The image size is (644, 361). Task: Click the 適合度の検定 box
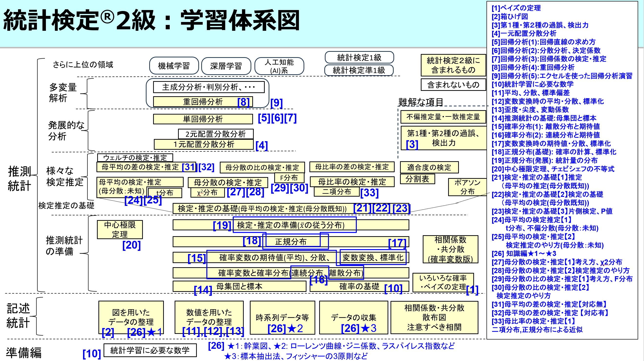(x=430, y=168)
